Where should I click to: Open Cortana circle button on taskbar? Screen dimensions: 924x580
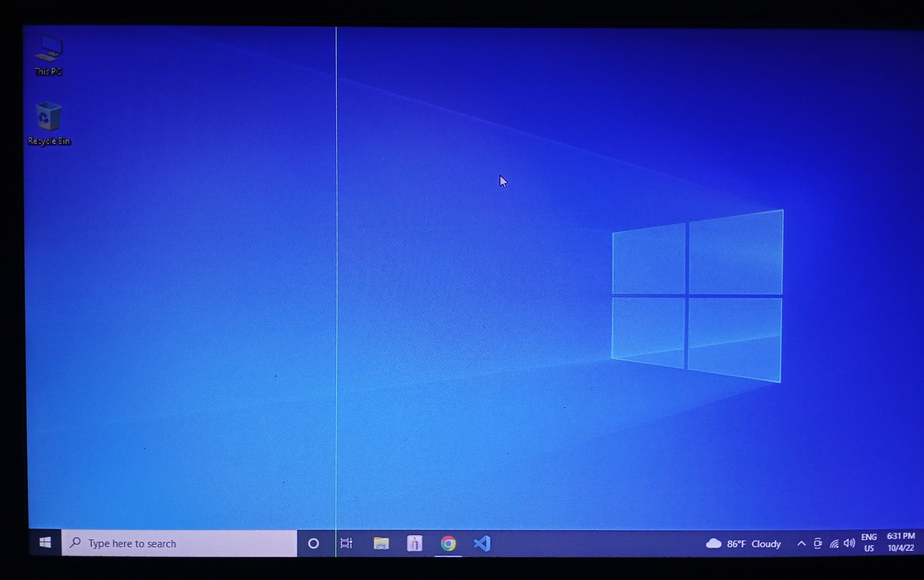click(x=314, y=544)
